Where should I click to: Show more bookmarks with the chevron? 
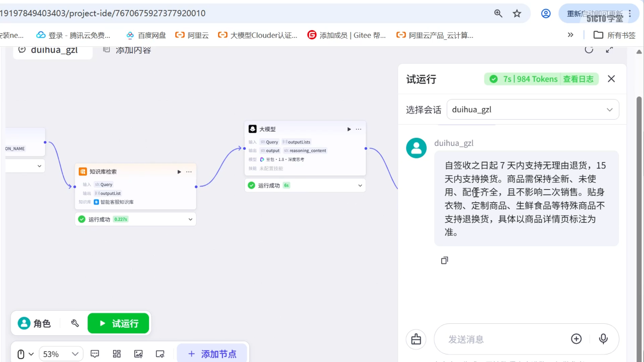[571, 35]
